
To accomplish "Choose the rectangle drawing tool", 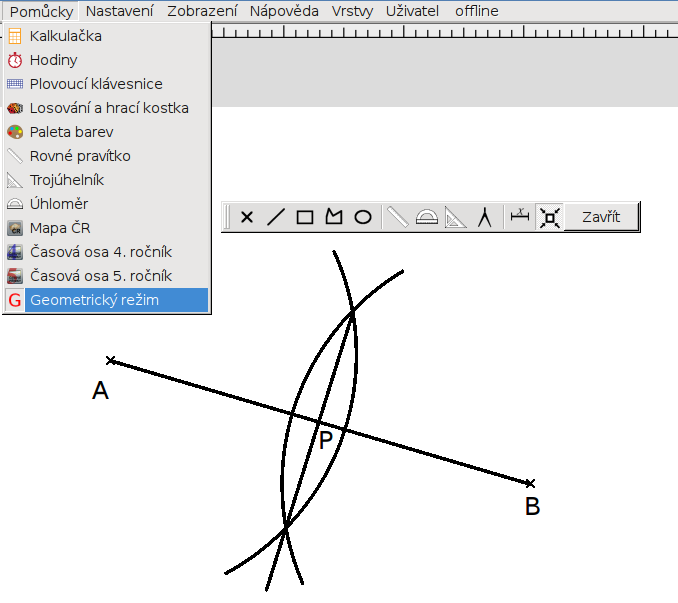I will [x=305, y=217].
